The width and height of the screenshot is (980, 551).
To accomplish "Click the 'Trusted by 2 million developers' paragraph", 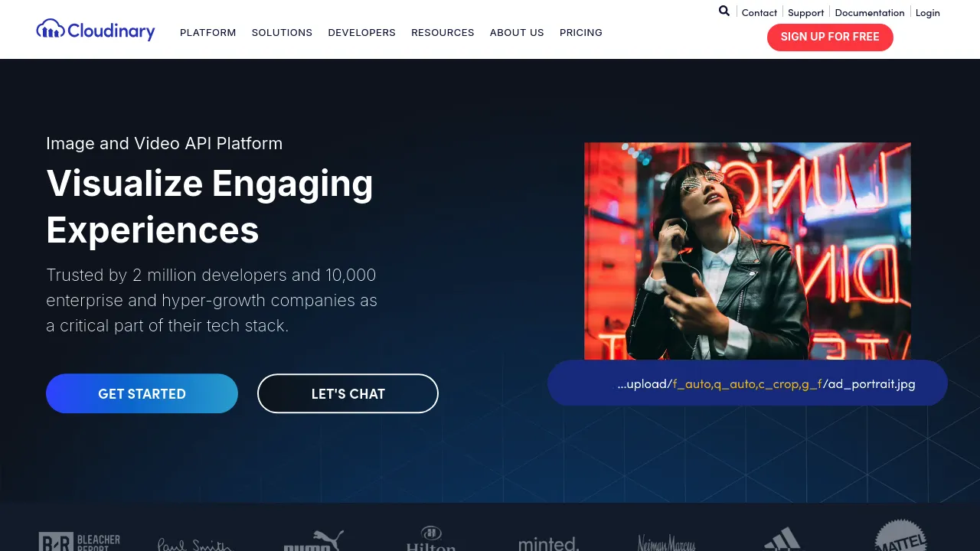I will [x=212, y=300].
